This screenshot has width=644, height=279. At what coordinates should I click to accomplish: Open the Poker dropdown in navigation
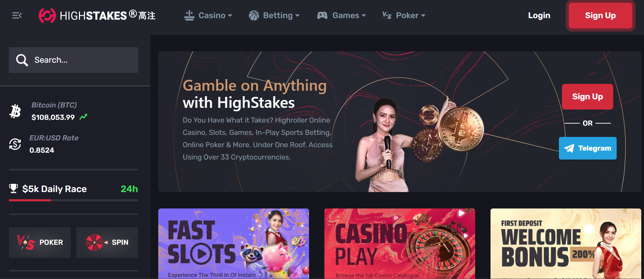(x=404, y=15)
